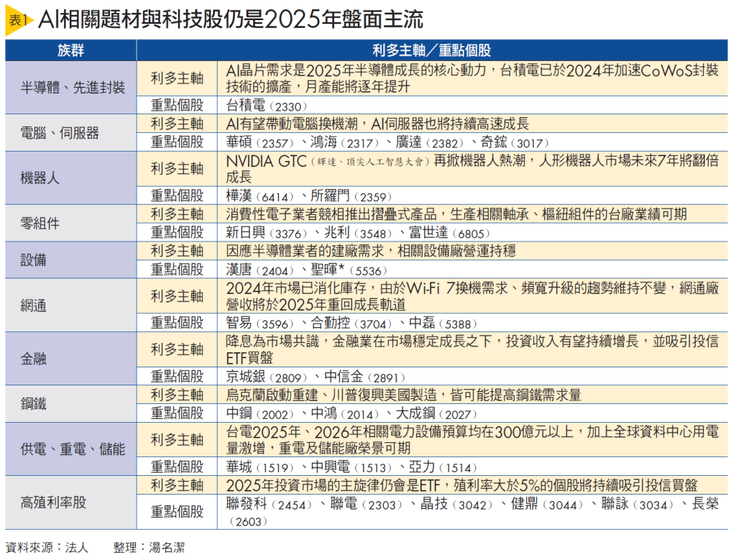Click the foldable products '摺疊式產品' description
The height and width of the screenshot is (560, 736).
(x=456, y=214)
